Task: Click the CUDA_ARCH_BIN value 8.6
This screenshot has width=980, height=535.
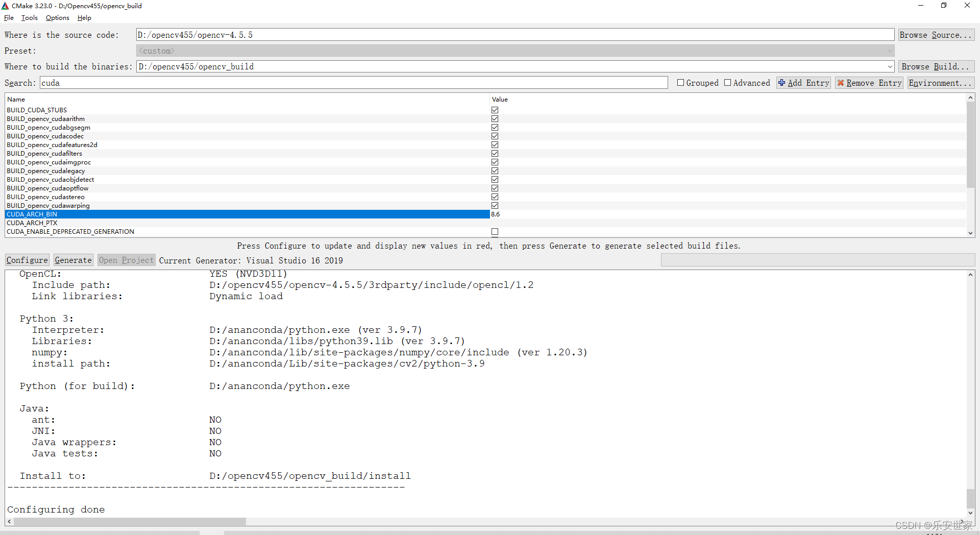Action: click(x=496, y=214)
